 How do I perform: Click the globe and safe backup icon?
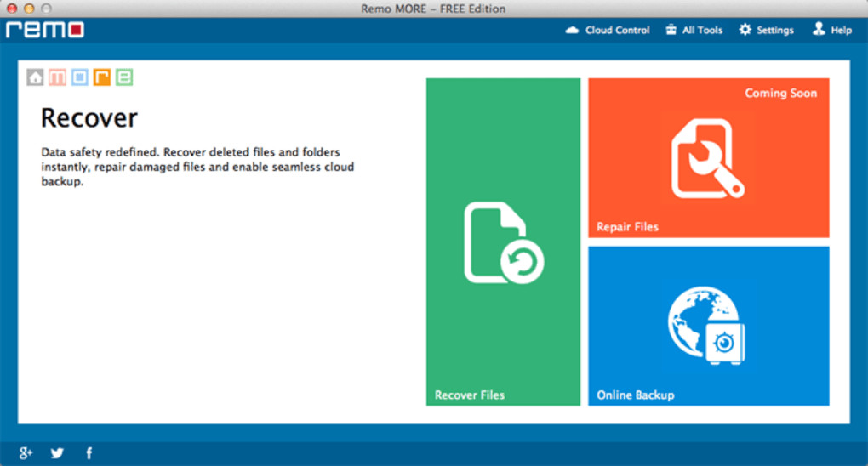pyautogui.click(x=706, y=326)
